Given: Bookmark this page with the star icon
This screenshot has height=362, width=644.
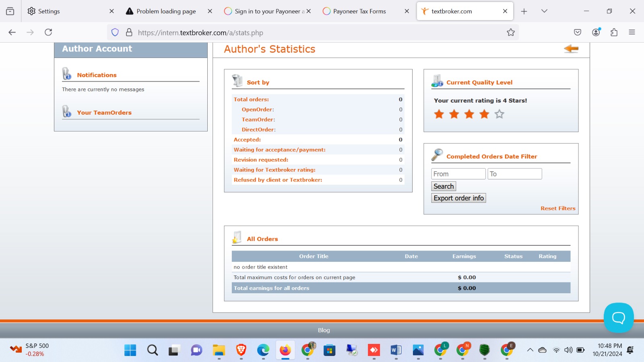Looking at the screenshot, I should (x=511, y=33).
